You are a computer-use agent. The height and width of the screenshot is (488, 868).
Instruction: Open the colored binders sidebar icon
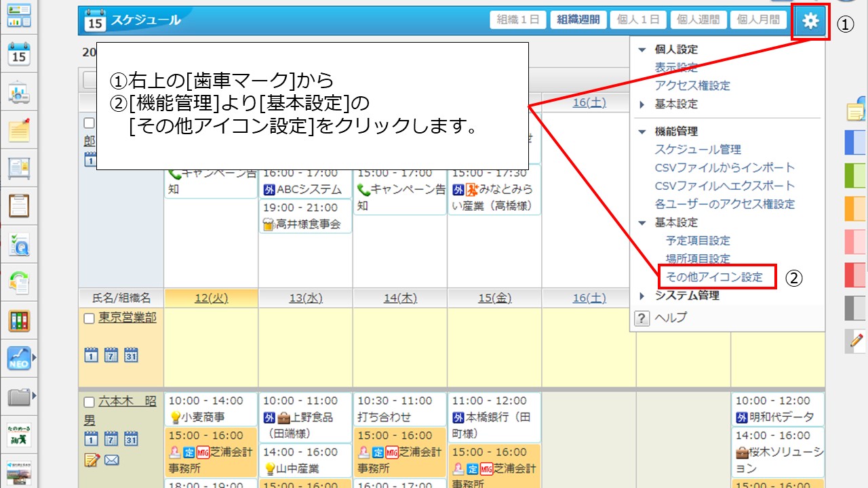(19, 320)
